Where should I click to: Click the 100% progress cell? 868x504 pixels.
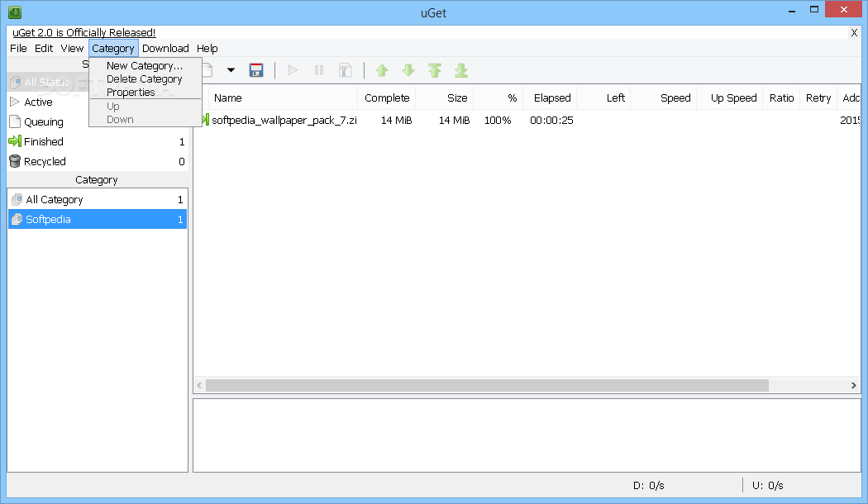coord(498,120)
